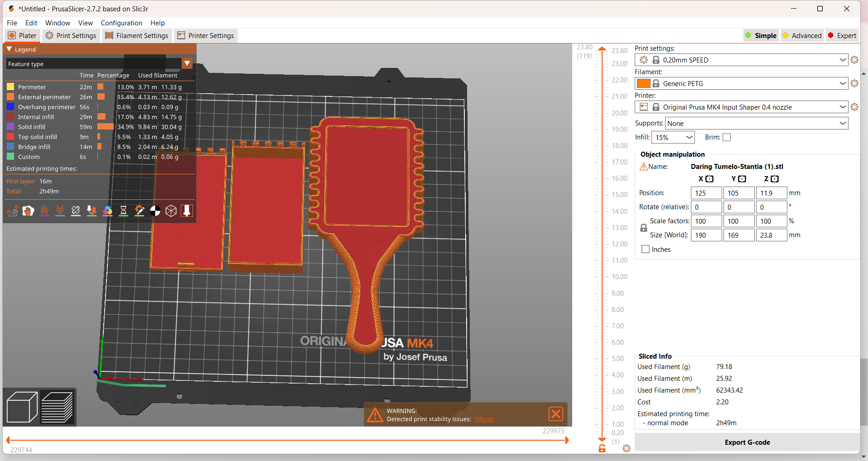
Task: Switch to Filament Settings tab
Action: pyautogui.click(x=137, y=36)
